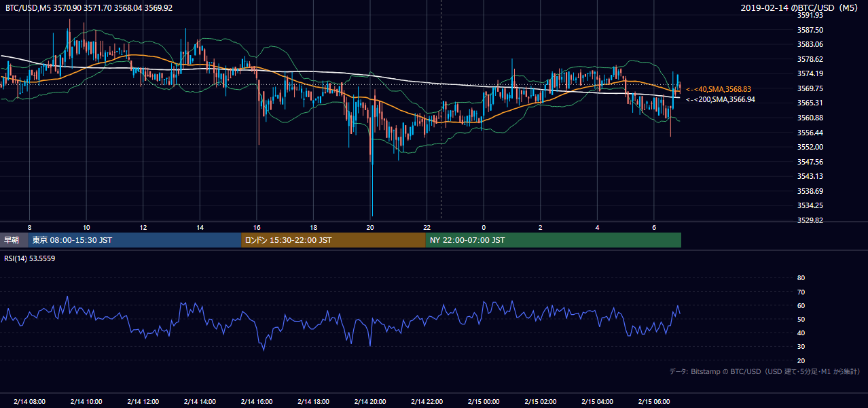Image resolution: width=868 pixels, height=408 pixels.
Task: Click the hour 16 tick under the price chart
Action: tap(257, 227)
